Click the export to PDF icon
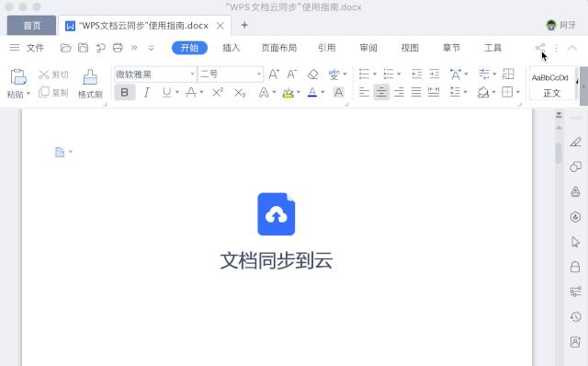Image resolution: width=588 pixels, height=366 pixels. [x=100, y=48]
